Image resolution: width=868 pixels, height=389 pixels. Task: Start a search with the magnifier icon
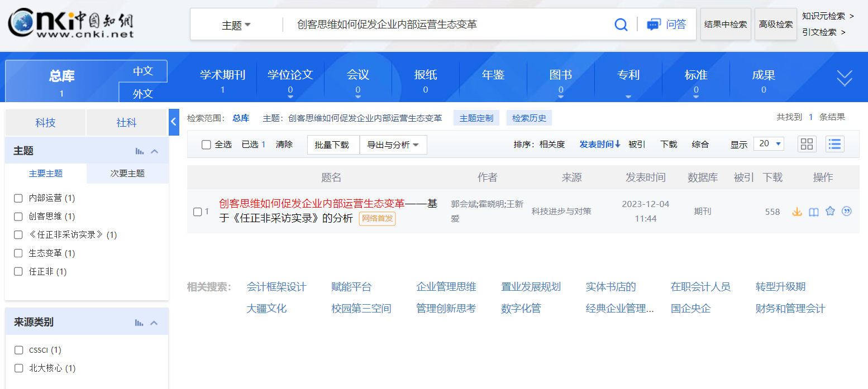tap(621, 24)
